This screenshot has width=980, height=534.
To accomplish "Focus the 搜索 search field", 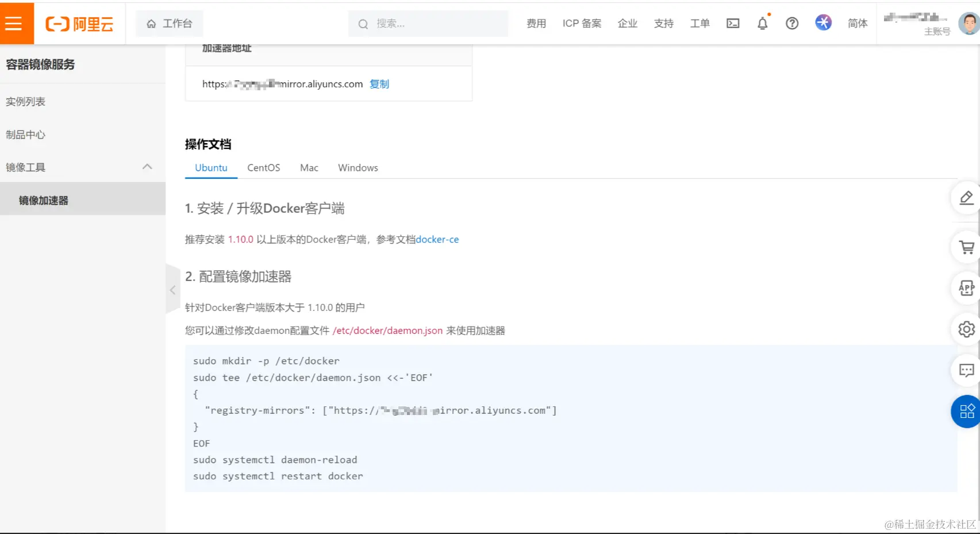I will (x=428, y=24).
